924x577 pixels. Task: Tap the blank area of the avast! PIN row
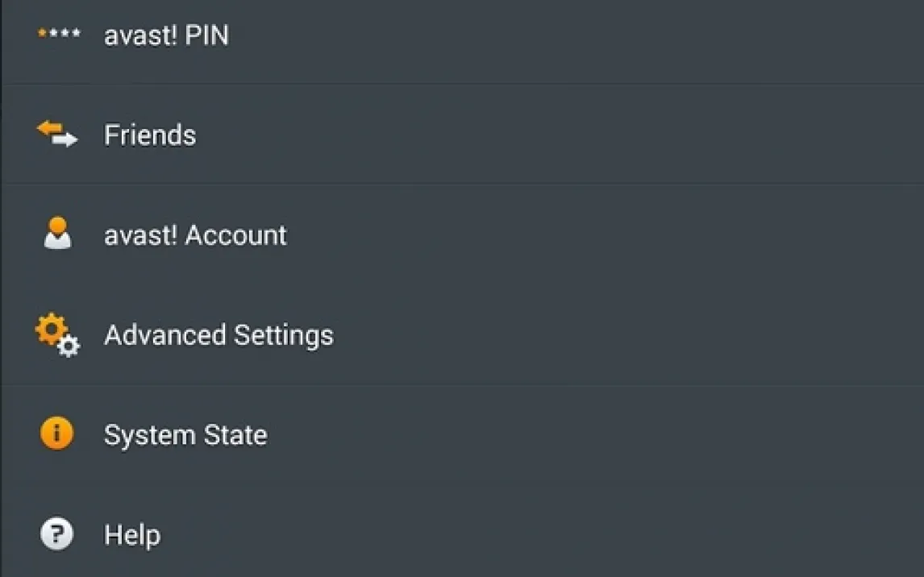[x=564, y=35]
